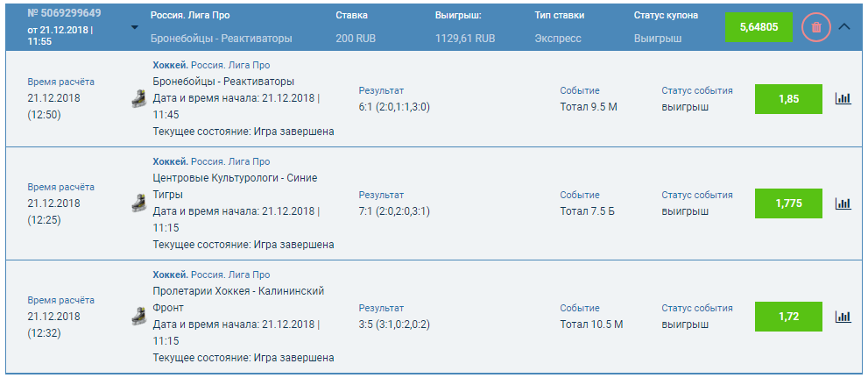Open statistics icon for Бронебойцы - Реактиваторы
This screenshot has width=868, height=378.
coord(843,98)
